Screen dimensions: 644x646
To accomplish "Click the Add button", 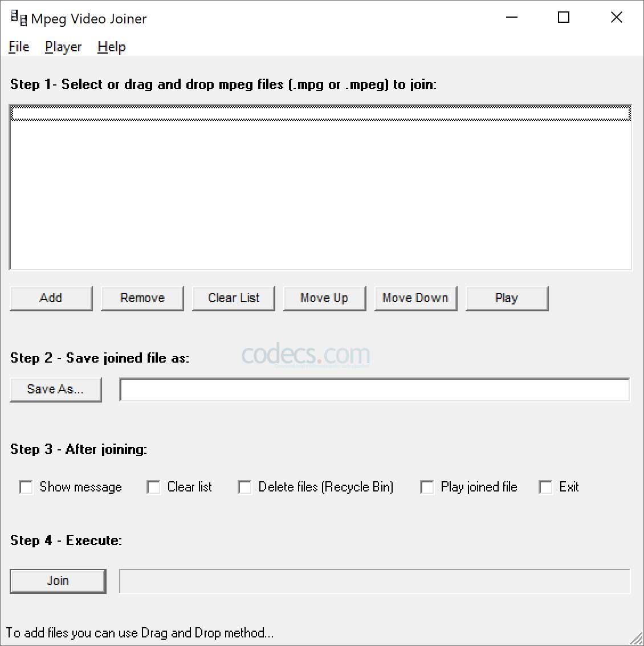I will click(51, 298).
